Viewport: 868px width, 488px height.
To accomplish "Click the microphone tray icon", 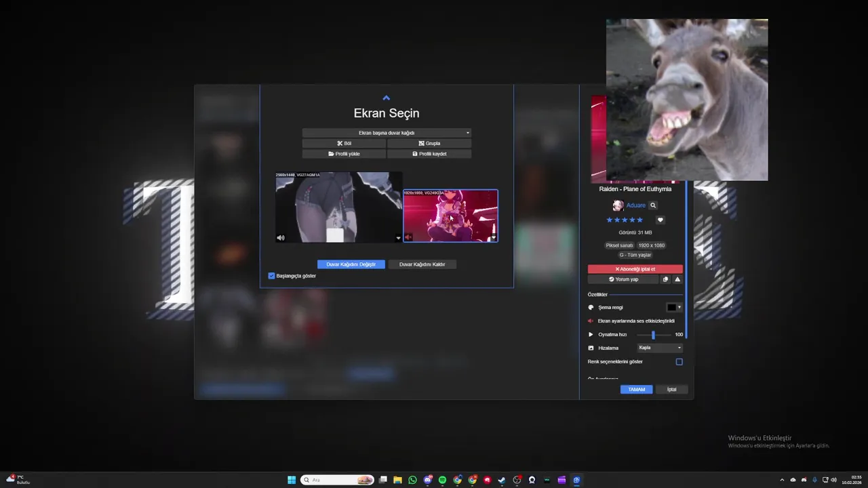I will 814,480.
